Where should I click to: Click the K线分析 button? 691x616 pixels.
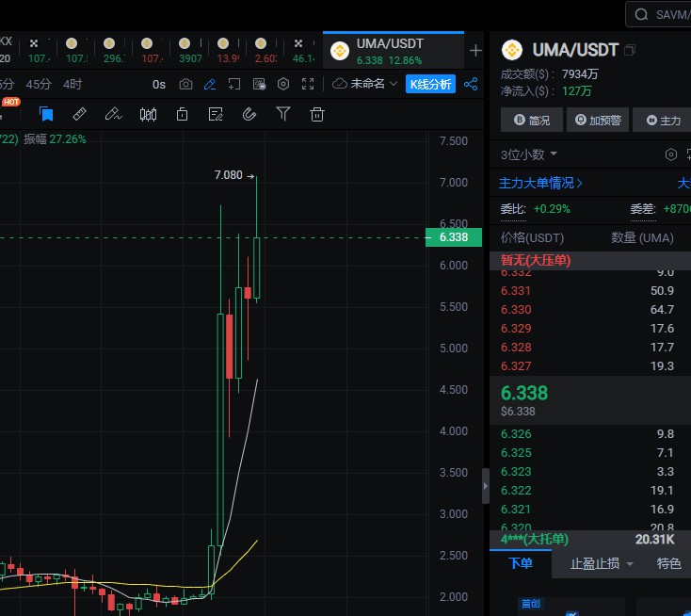430,84
